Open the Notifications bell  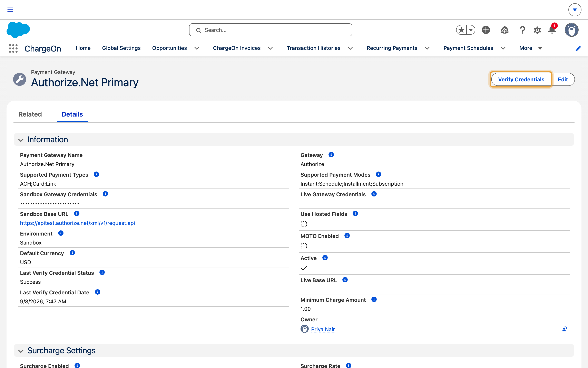(x=552, y=30)
